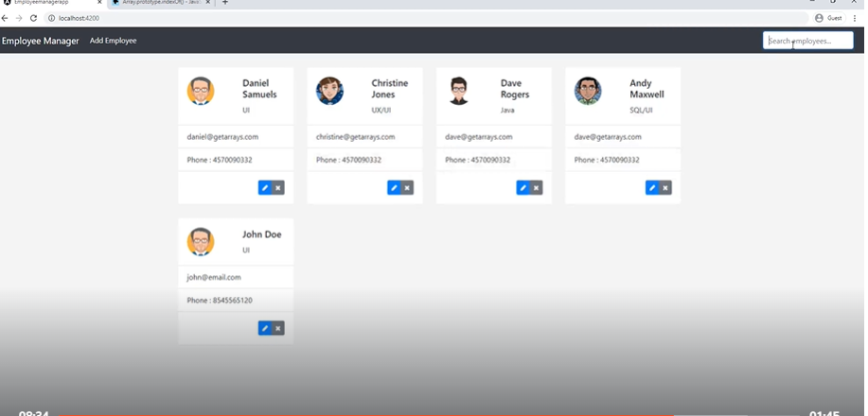Remove Dave Rogers with the delete icon

[537, 188]
